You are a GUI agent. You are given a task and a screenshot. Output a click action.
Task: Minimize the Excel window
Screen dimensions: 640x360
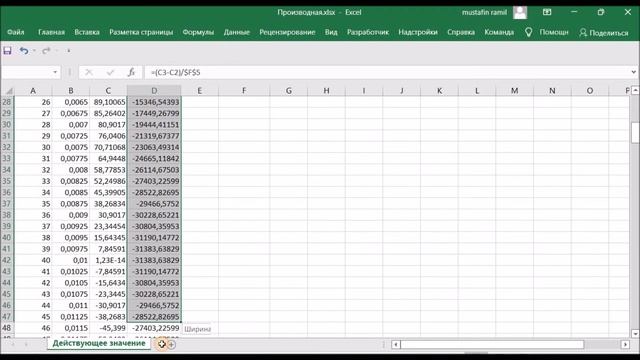574,12
